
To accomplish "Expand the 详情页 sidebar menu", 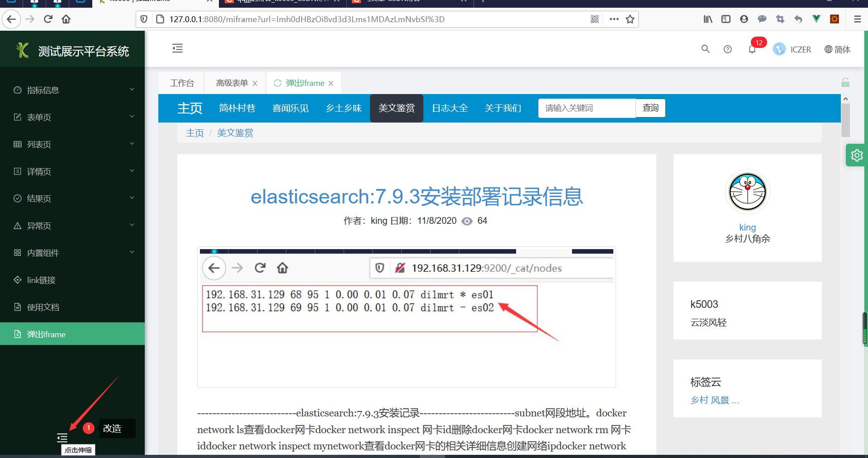I will pos(72,171).
